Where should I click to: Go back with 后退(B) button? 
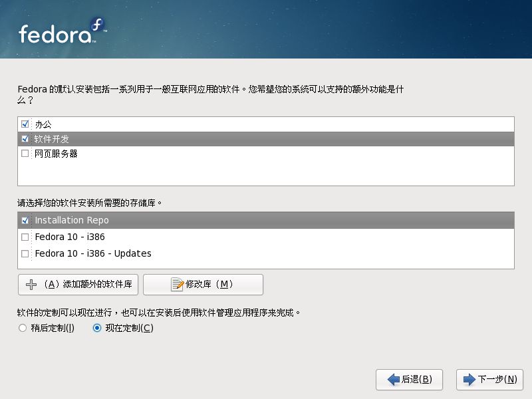[x=409, y=379]
